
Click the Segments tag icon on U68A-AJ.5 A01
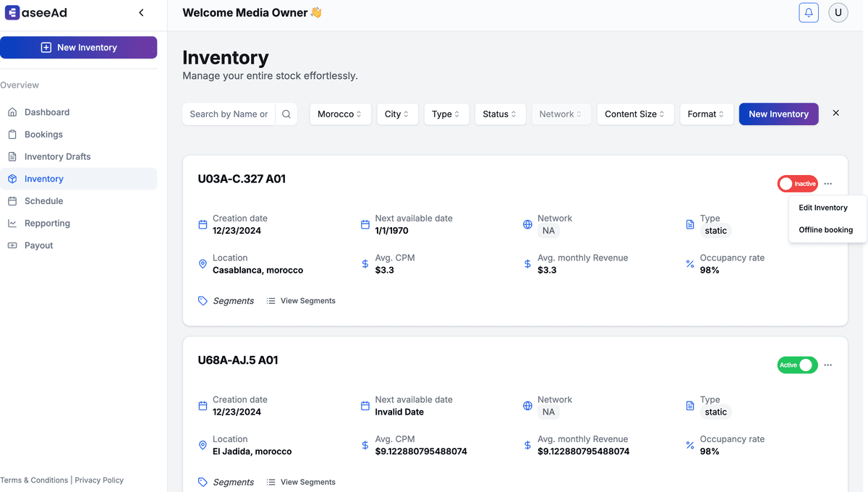203,482
